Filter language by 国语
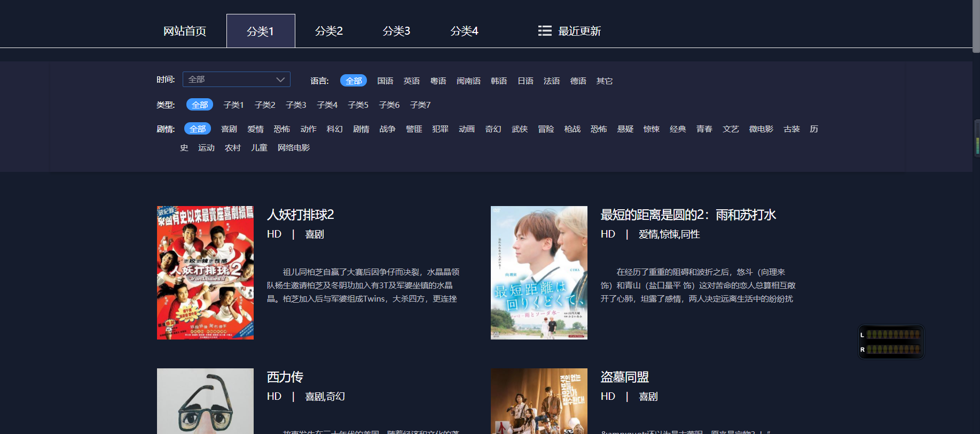The image size is (980, 434). [385, 81]
